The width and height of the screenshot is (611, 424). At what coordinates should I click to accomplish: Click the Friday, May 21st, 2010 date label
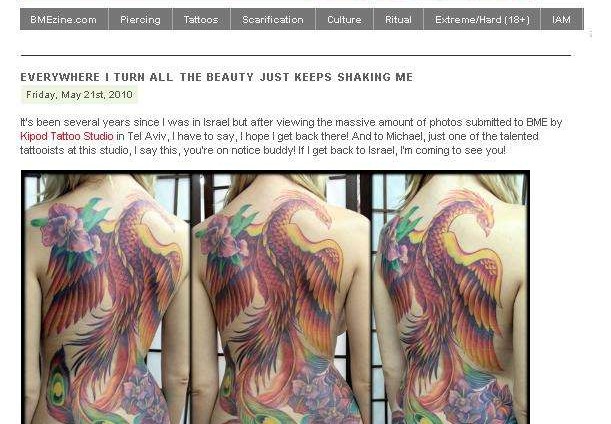pyautogui.click(x=79, y=95)
